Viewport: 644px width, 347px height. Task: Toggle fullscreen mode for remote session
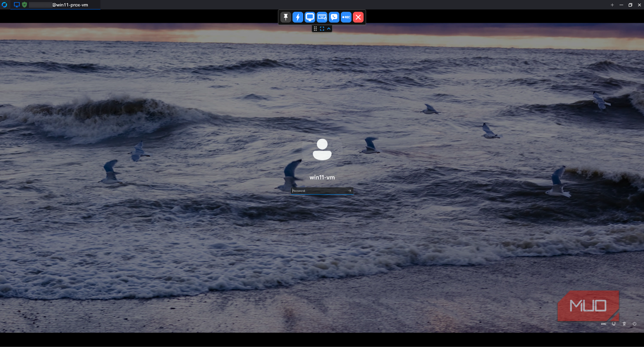coord(322,29)
